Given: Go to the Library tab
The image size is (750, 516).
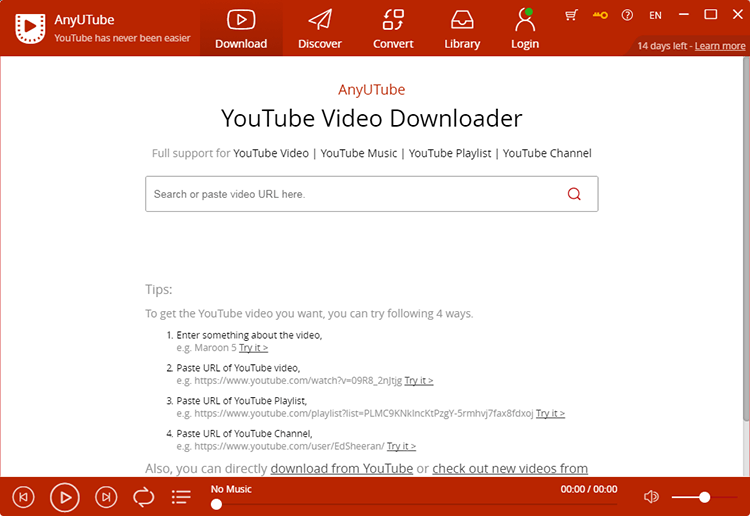Looking at the screenshot, I should [x=462, y=30].
